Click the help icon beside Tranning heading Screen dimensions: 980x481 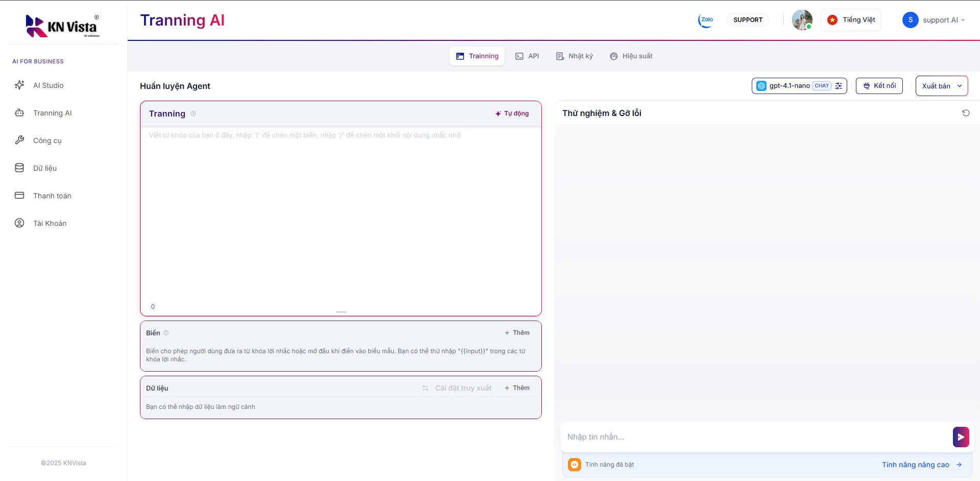pyautogui.click(x=193, y=113)
